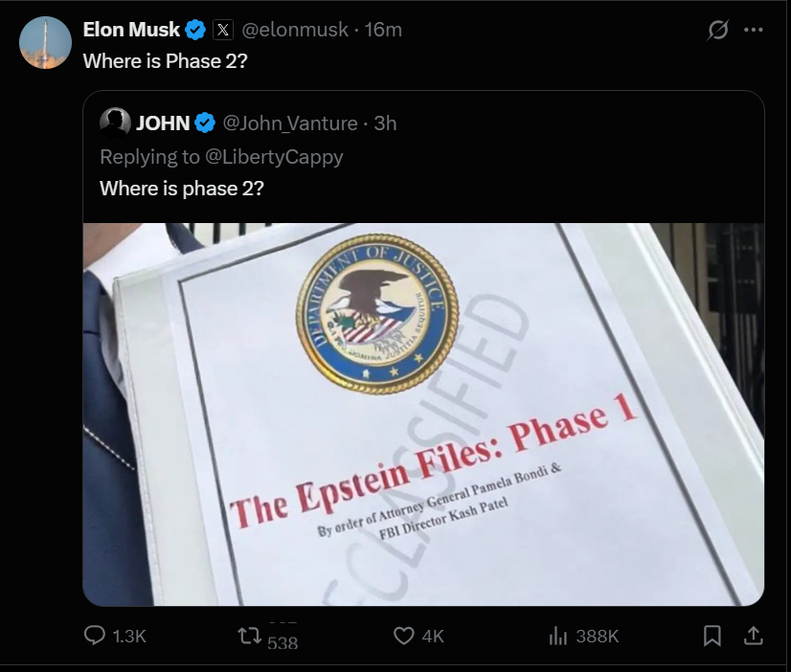The width and height of the screenshot is (791, 672).
Task: Click the 16m post timestamp
Action: (x=383, y=30)
